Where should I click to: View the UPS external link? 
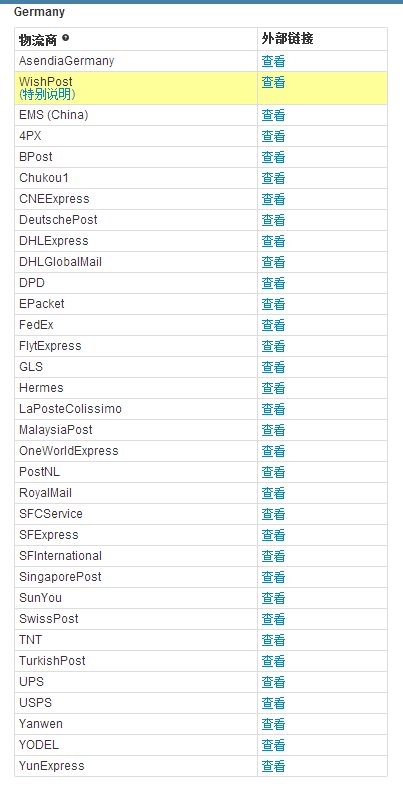[273, 682]
